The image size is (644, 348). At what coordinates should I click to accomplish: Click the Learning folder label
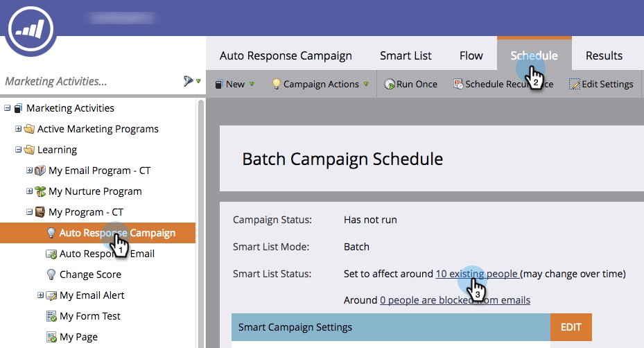click(57, 150)
